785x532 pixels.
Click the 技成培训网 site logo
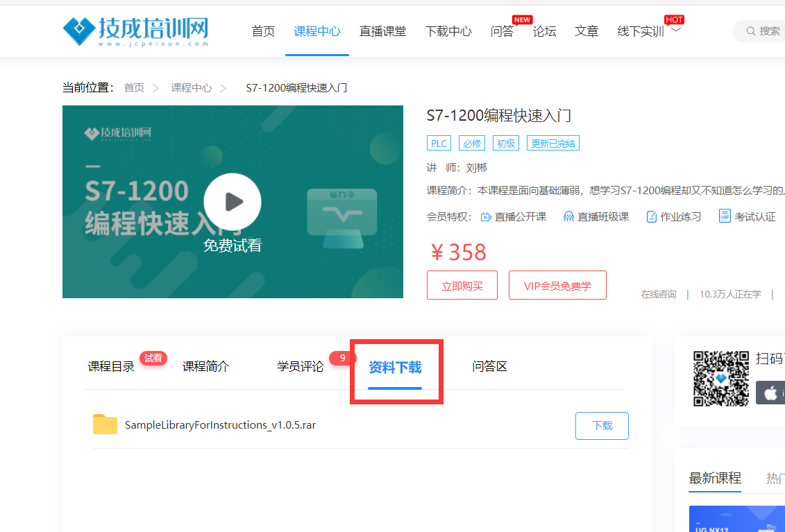coord(135,31)
